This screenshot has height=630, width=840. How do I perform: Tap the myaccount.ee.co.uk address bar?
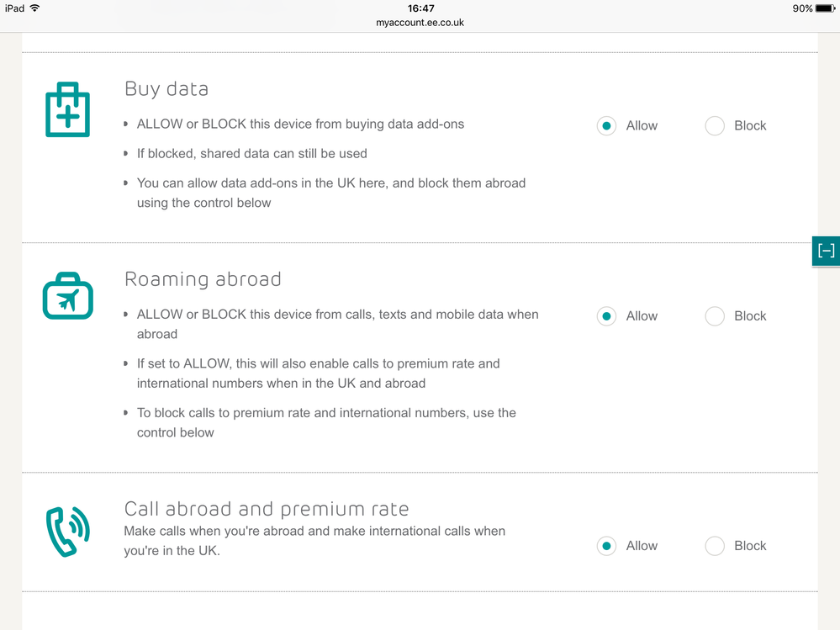click(420, 23)
